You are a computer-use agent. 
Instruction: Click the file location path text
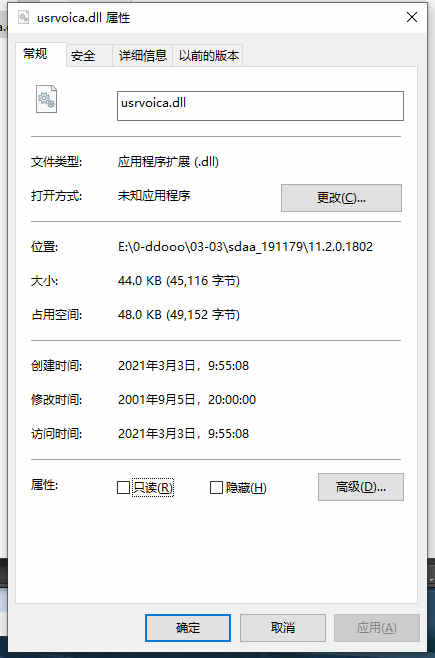coord(245,247)
